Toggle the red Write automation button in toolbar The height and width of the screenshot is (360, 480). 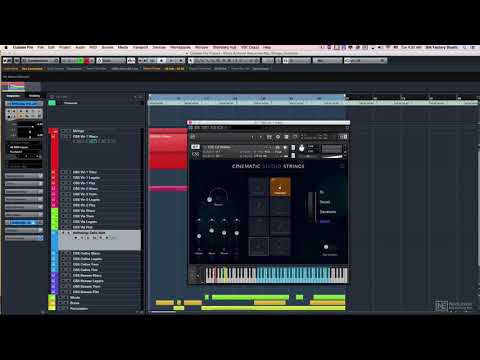click(87, 61)
